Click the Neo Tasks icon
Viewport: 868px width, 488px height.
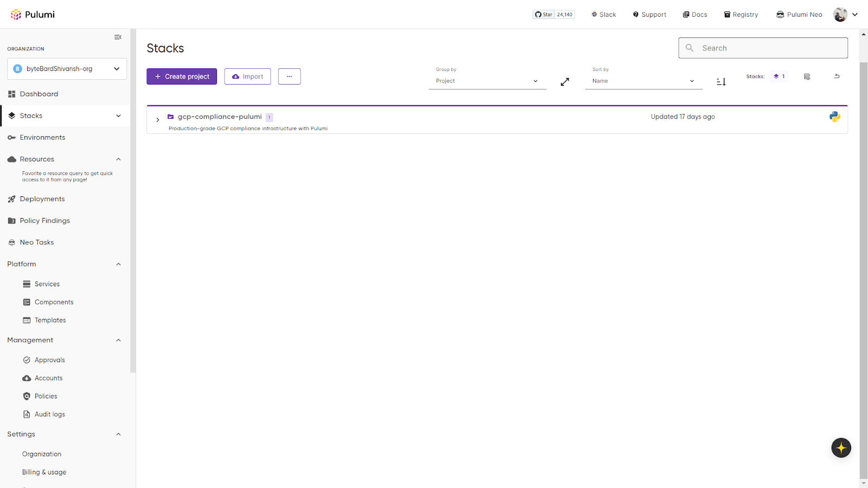[12, 242]
